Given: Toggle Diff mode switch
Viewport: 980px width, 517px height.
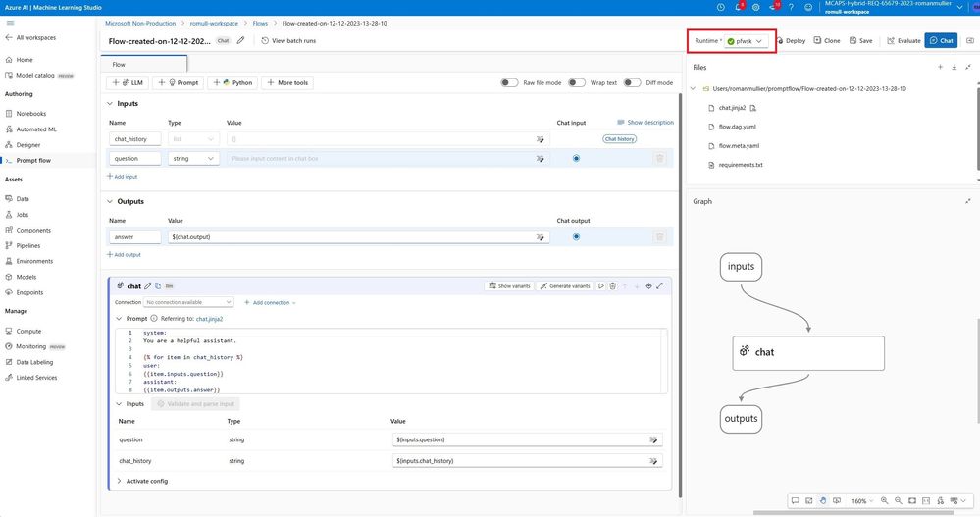Looking at the screenshot, I should [632, 82].
